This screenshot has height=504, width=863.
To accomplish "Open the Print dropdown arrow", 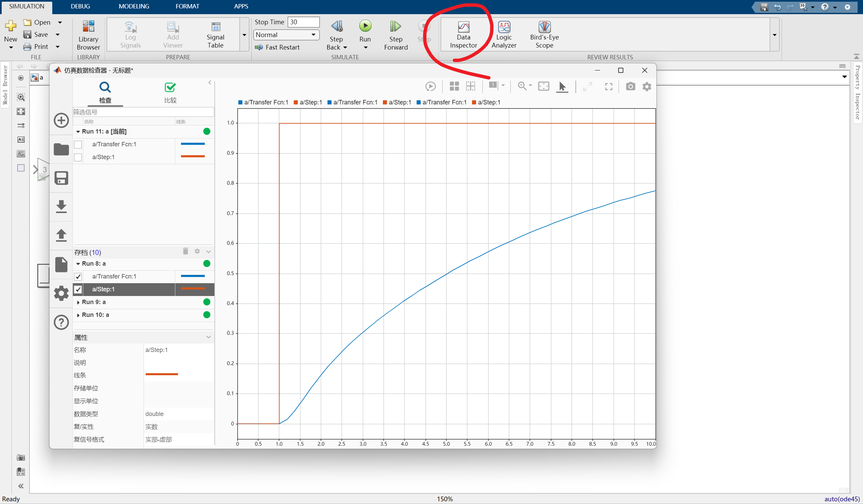I will (x=58, y=47).
